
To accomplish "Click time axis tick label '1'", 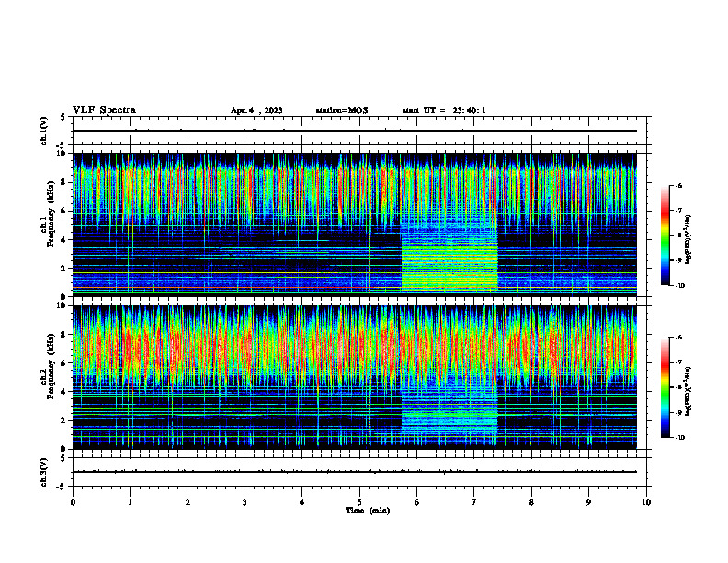I will (130, 502).
